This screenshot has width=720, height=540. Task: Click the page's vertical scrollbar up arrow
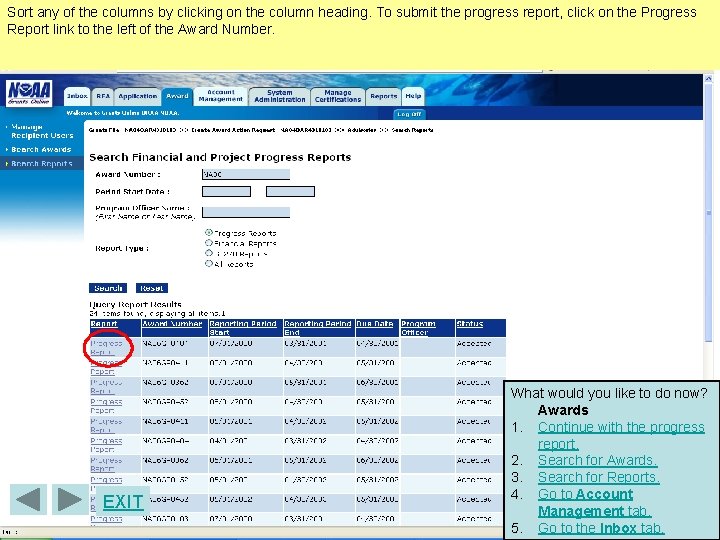pyautogui.click(x=709, y=79)
